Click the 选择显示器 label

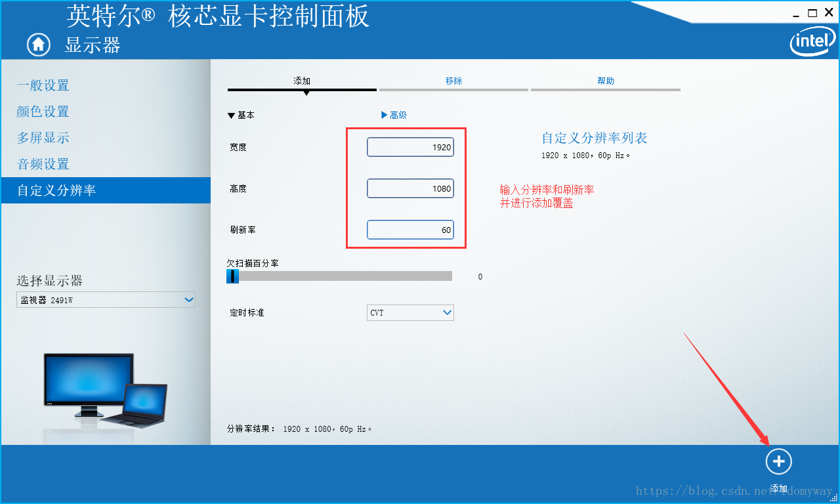click(x=50, y=281)
